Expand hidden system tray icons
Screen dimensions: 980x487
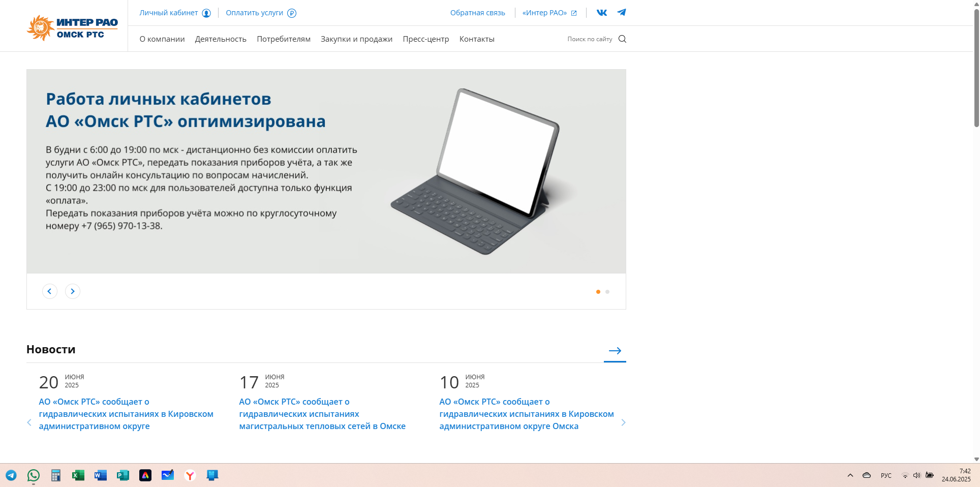click(x=850, y=475)
